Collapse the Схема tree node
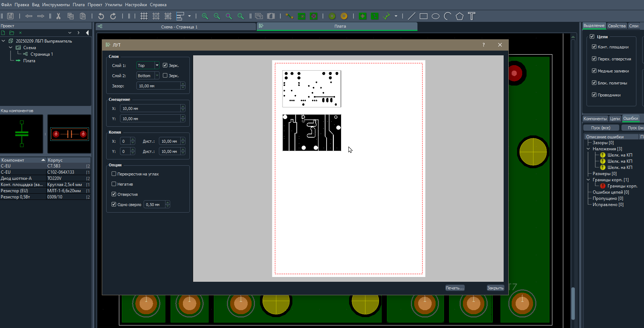This screenshot has width=644, height=328. [x=11, y=48]
